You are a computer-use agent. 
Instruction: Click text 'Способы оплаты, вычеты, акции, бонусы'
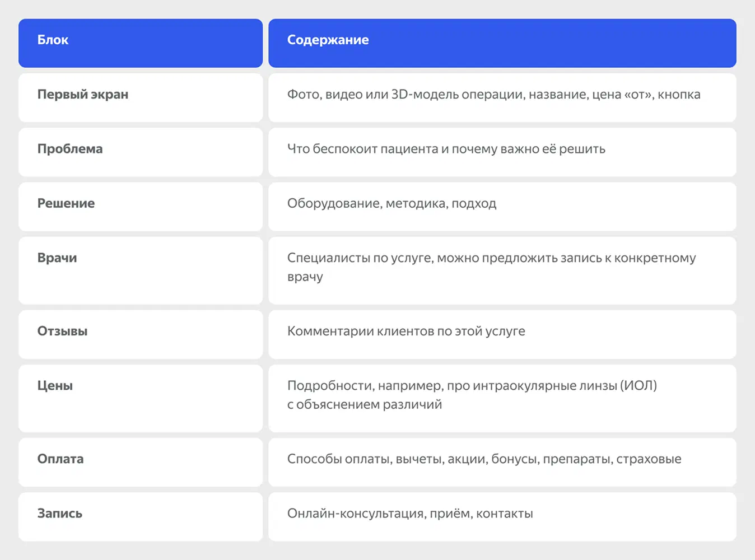click(x=413, y=459)
